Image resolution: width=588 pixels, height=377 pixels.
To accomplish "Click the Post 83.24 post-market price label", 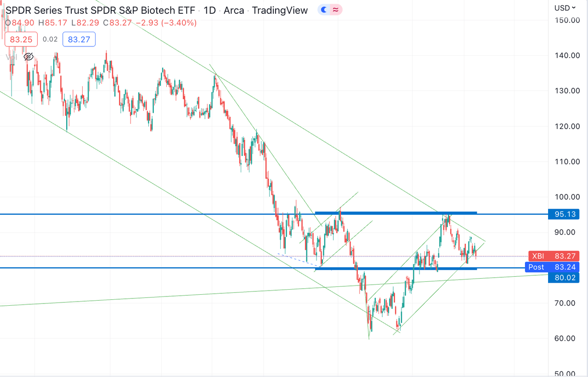I will (x=552, y=267).
